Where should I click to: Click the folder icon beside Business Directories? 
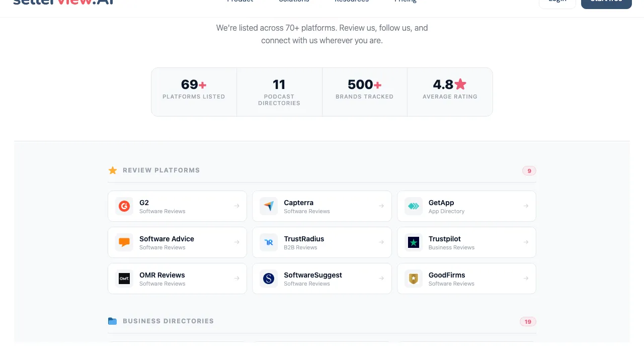coord(113,321)
